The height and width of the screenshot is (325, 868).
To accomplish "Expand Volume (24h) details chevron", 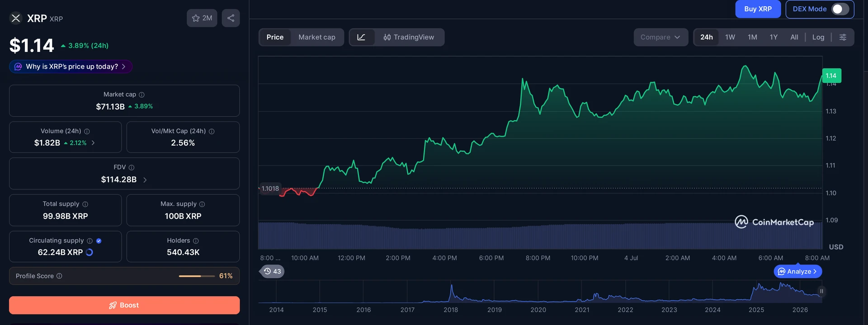I will click(x=93, y=143).
